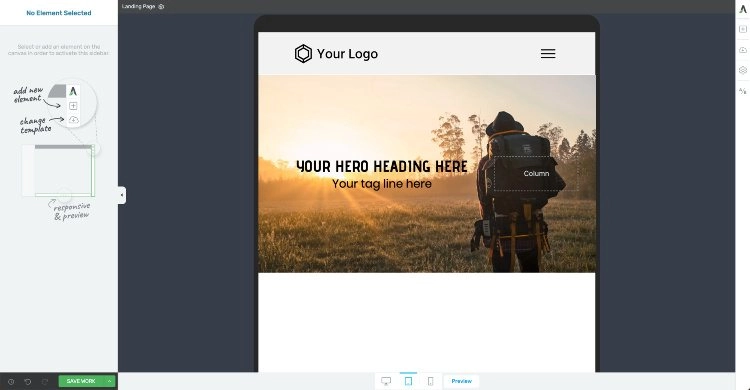
Task: Click the SAVE WORK button
Action: click(81, 381)
